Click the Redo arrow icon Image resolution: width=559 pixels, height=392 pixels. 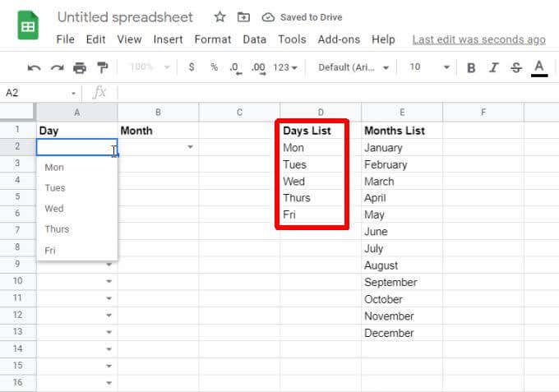coord(57,68)
